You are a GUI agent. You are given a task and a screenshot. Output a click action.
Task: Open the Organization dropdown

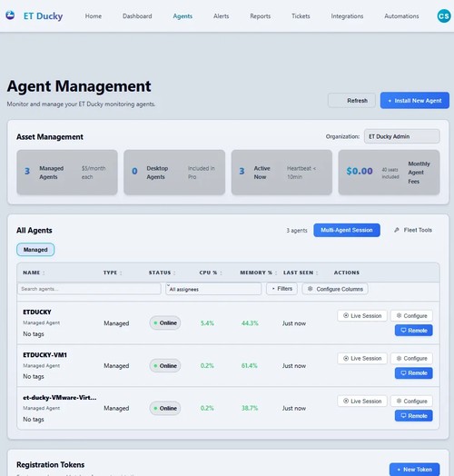[402, 136]
